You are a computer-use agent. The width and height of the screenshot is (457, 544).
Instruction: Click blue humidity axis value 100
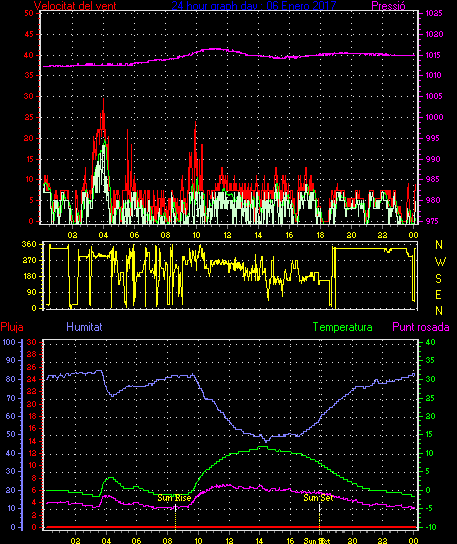pos(9,342)
